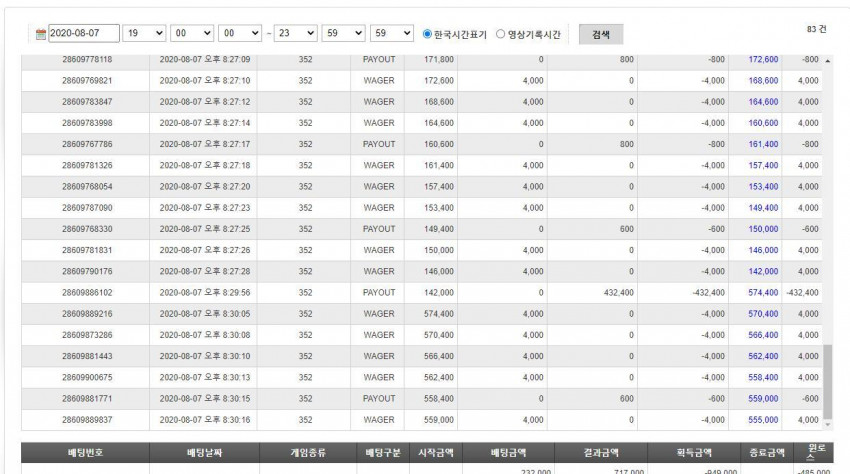The width and height of the screenshot is (850, 474).
Task: Click the scrollbar up arrow in table
Action: pyautogui.click(x=828, y=61)
